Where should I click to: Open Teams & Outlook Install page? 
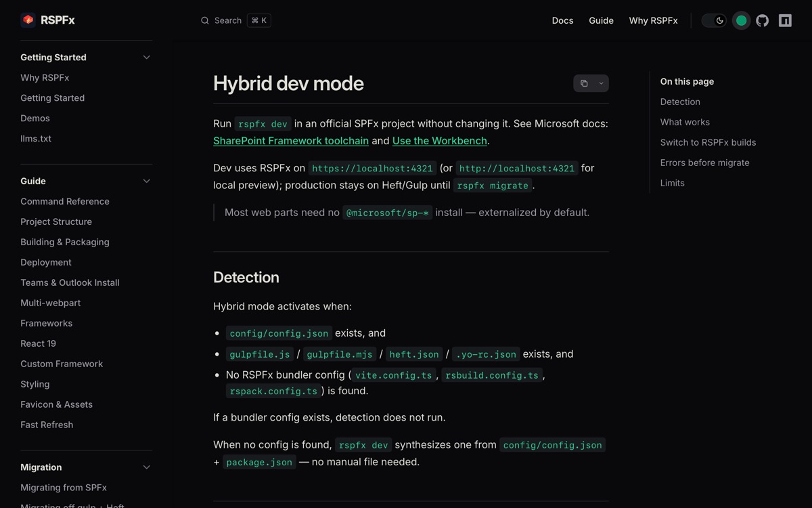70,282
